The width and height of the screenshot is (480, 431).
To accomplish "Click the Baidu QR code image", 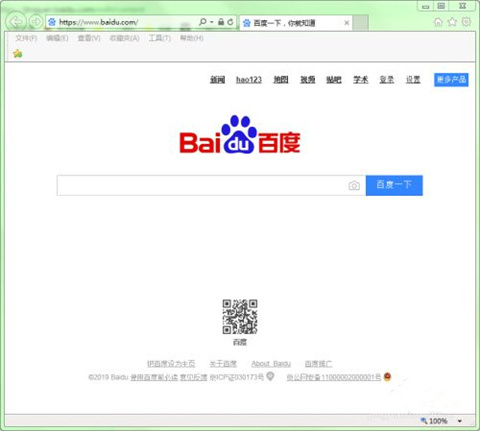I will pyautogui.click(x=240, y=317).
